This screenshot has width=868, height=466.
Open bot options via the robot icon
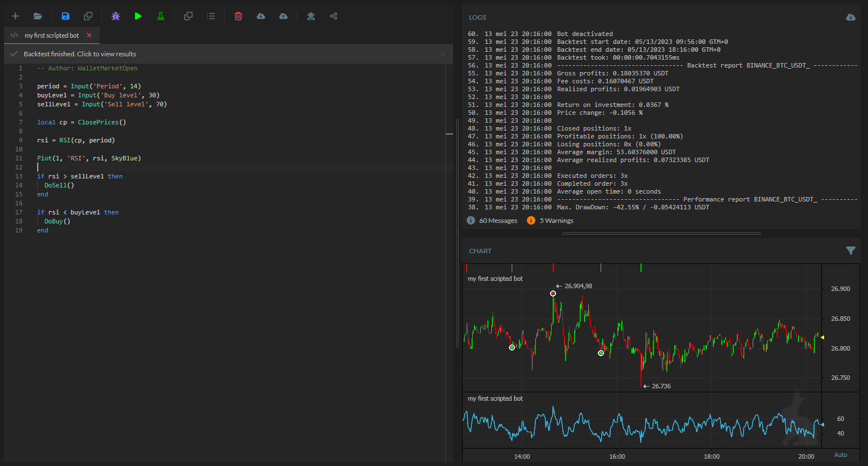click(311, 16)
